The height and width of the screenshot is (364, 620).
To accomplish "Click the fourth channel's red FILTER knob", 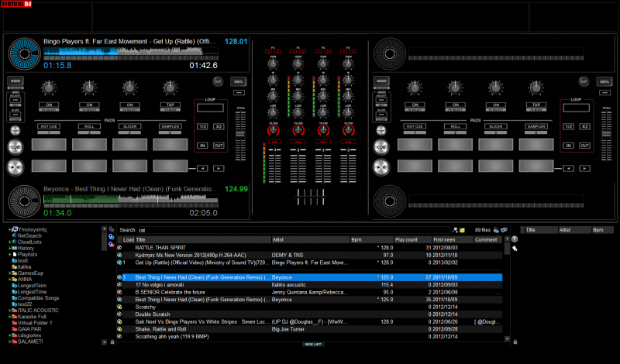I will click(348, 130).
